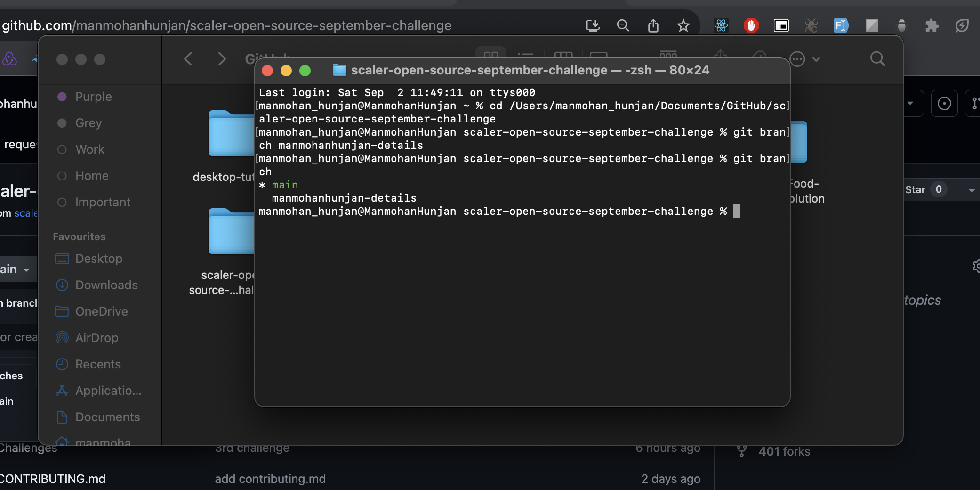
Task: Open the add contributing.md commit link
Action: (270, 479)
